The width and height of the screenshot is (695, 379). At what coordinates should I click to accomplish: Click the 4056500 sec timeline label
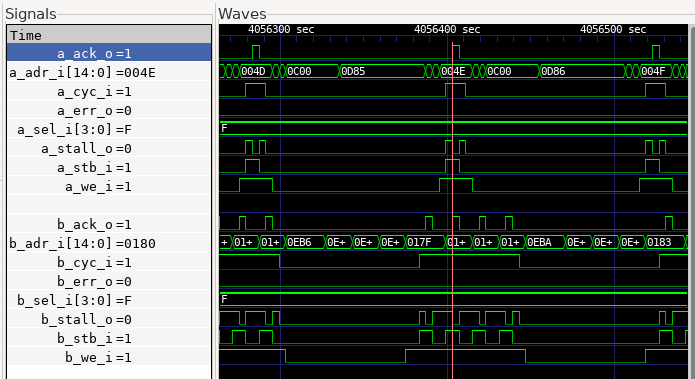(x=613, y=29)
